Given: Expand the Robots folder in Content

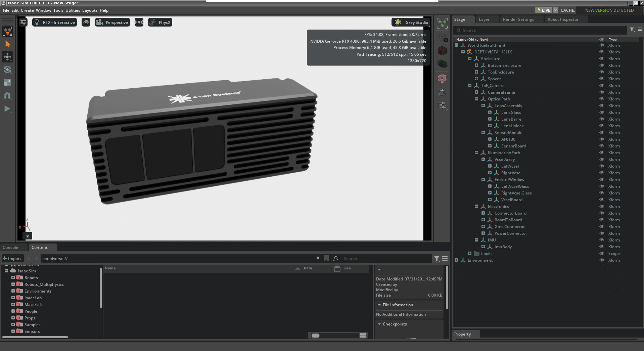Looking at the screenshot, I should (13, 277).
